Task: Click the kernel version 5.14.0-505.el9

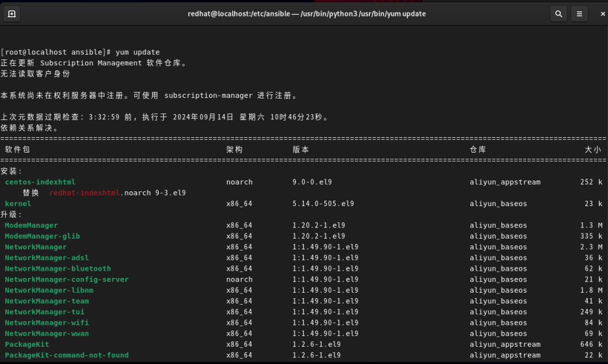Action: 323,204
